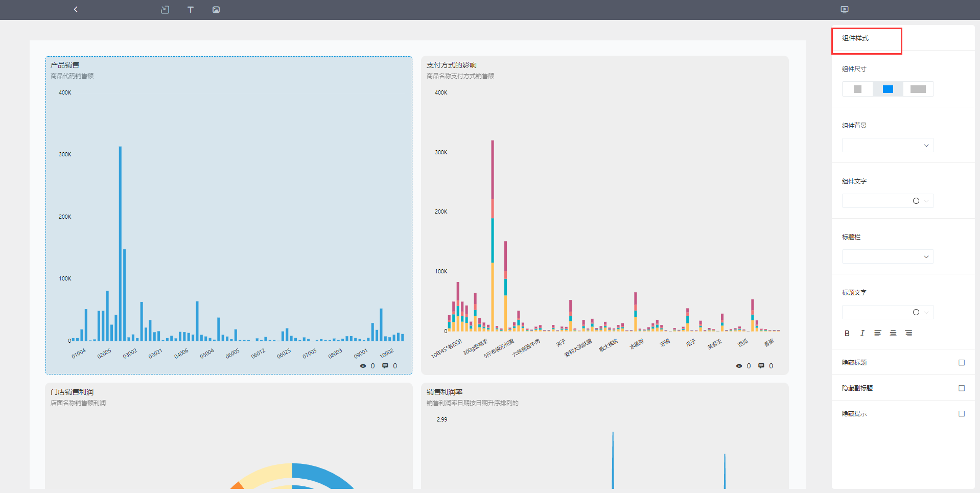Click the add chart icon in toolbar
Image resolution: width=980 pixels, height=493 pixels.
165,9
